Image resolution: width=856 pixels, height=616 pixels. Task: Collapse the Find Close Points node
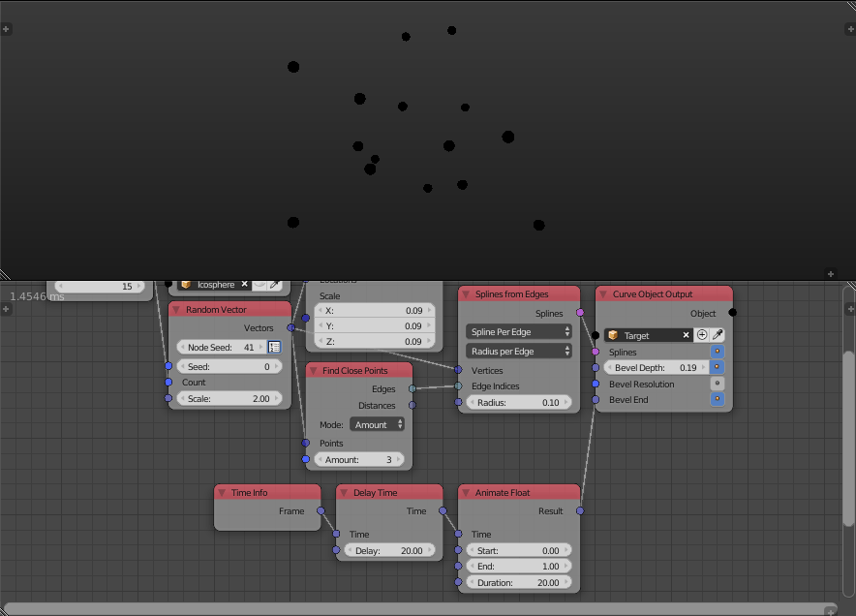[x=314, y=371]
